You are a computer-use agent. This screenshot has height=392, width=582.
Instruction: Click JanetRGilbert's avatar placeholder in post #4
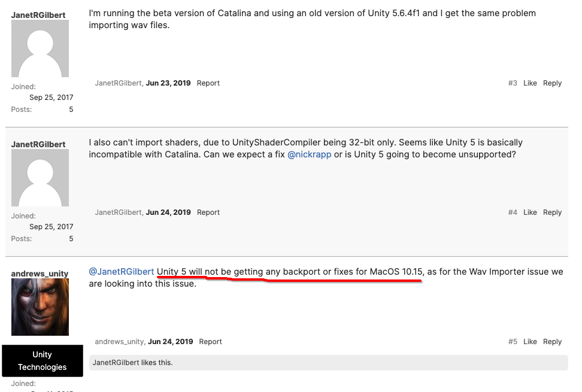point(40,177)
